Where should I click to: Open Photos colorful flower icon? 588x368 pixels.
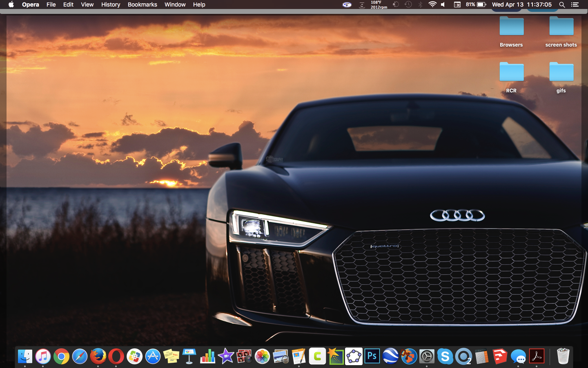point(262,357)
